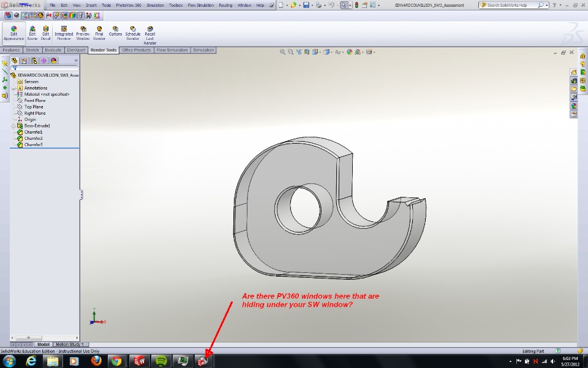The image size is (588, 368).
Task: Start the Integrated Preview render
Action: click(64, 33)
